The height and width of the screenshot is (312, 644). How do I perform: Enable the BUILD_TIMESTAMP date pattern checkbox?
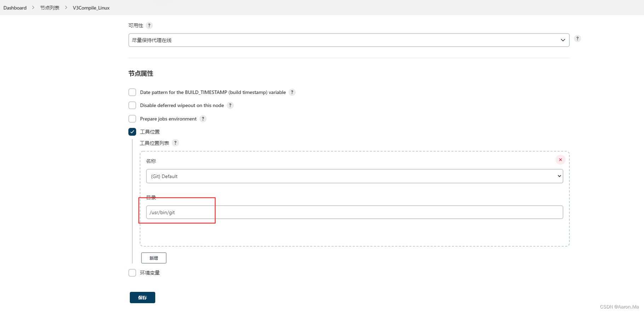[x=132, y=92]
